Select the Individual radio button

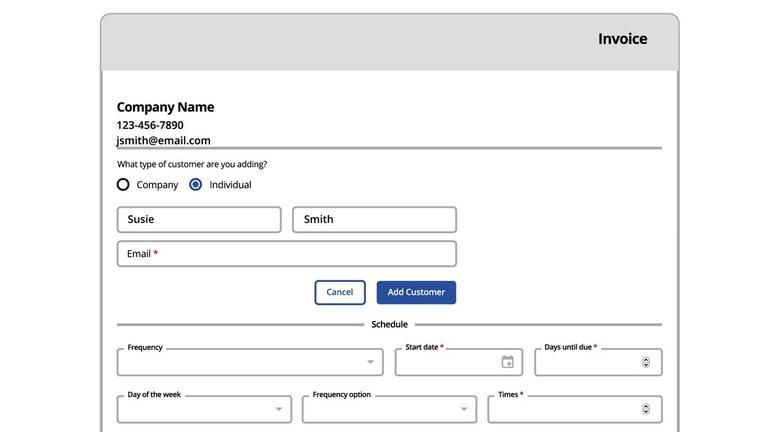(x=195, y=185)
